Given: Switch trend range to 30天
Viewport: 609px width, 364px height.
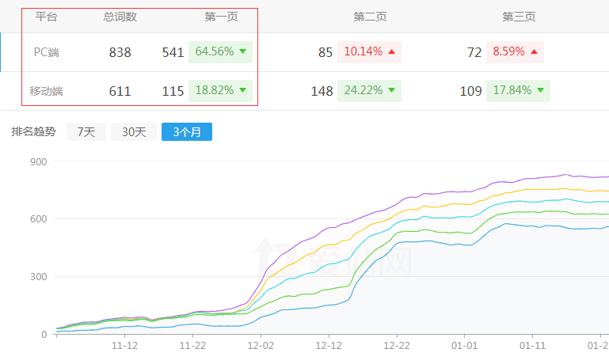Looking at the screenshot, I should pos(133,132).
